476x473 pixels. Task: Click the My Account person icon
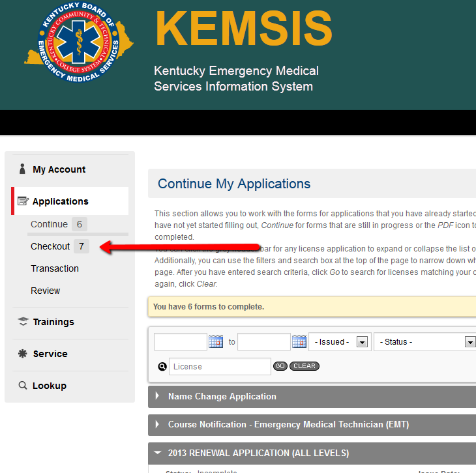click(x=22, y=169)
